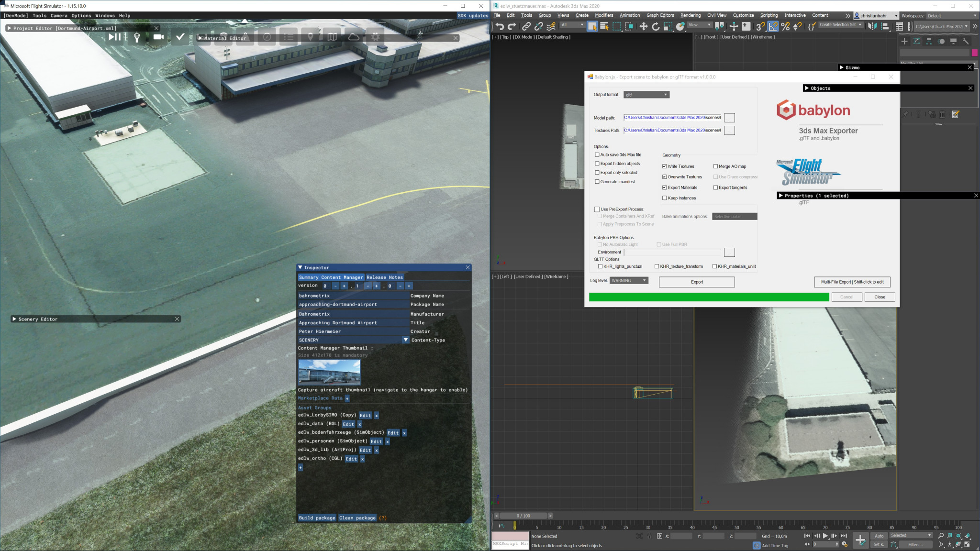Click the settings gear icon in Flight Simulator toolbar

tap(376, 37)
